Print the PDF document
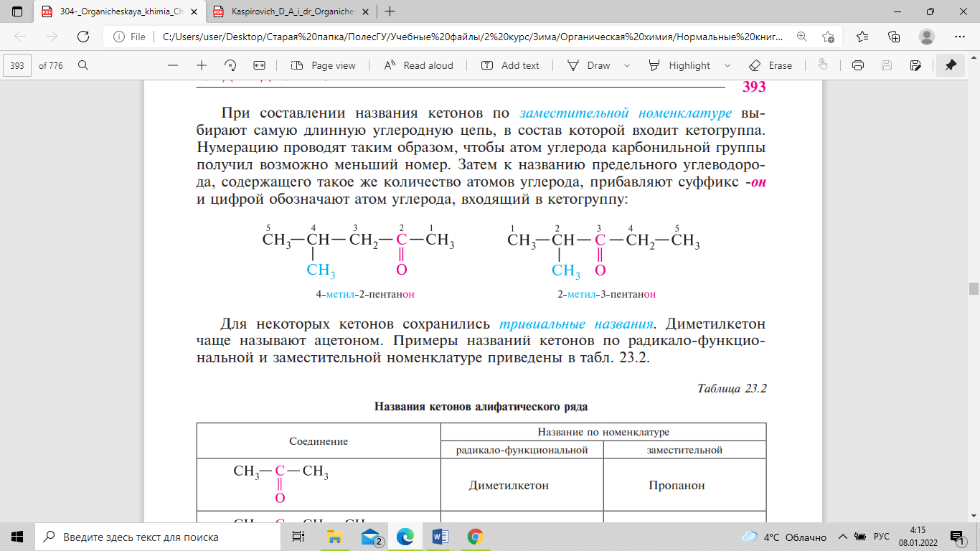The width and height of the screenshot is (980, 551). tap(857, 65)
